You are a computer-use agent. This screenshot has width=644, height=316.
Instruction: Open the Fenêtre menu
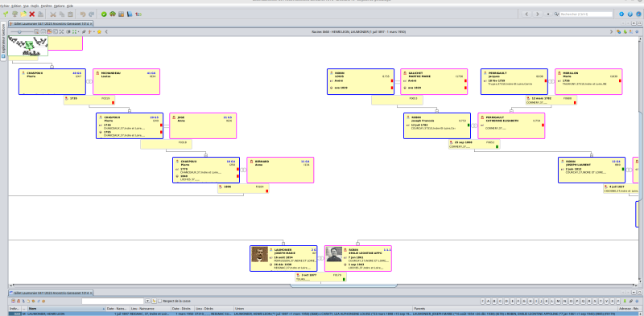47,6
